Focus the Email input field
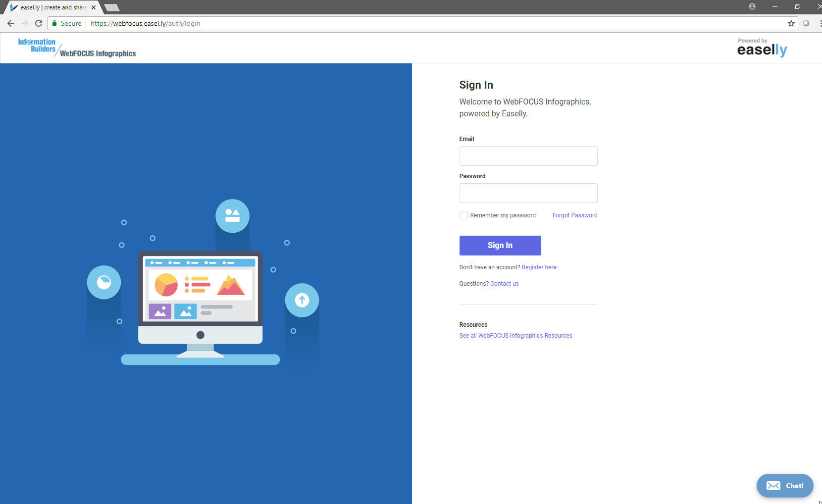The image size is (822, 504). [528, 156]
